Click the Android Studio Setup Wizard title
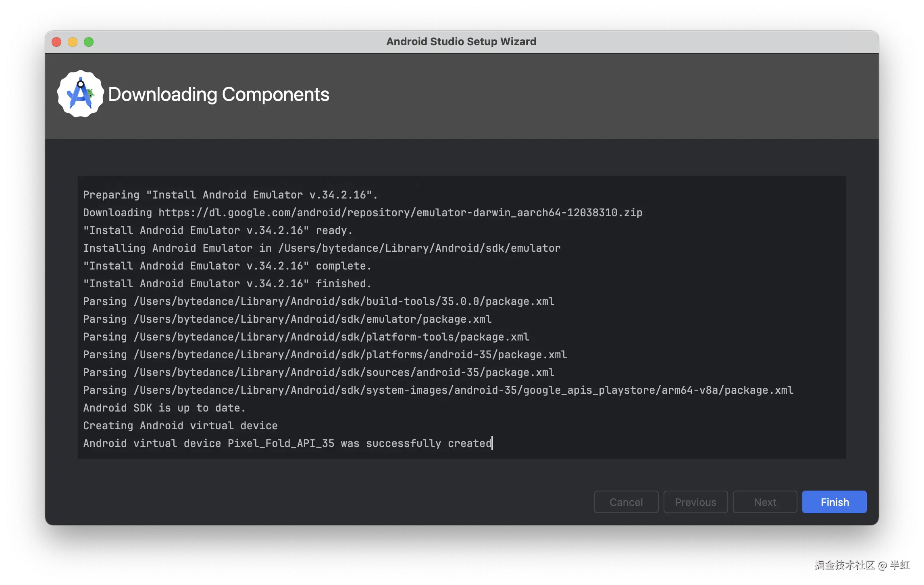The image size is (924, 585). click(461, 42)
